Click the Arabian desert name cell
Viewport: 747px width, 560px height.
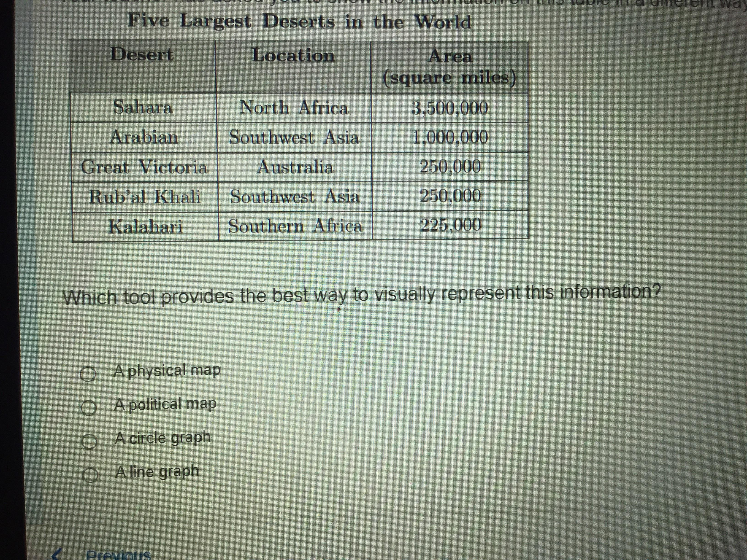tap(144, 137)
